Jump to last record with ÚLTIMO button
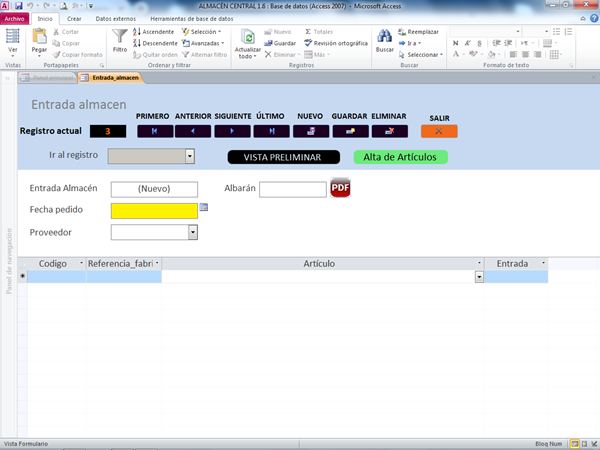The image size is (600, 450). (271, 131)
